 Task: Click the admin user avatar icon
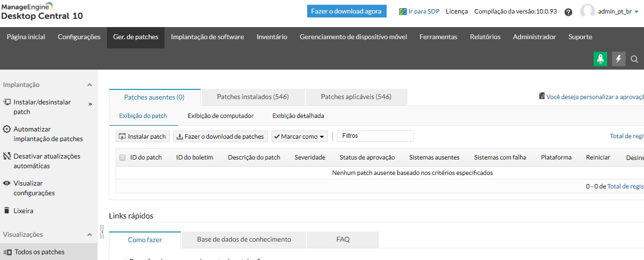(587, 12)
